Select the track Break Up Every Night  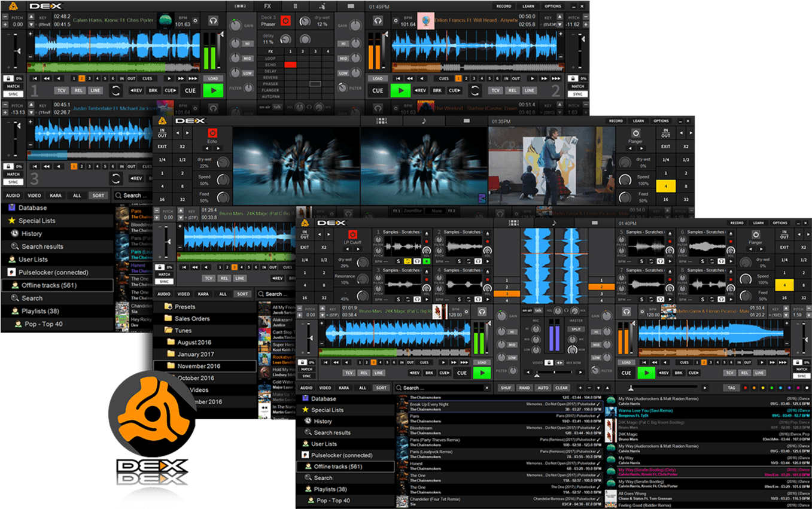[x=428, y=404]
